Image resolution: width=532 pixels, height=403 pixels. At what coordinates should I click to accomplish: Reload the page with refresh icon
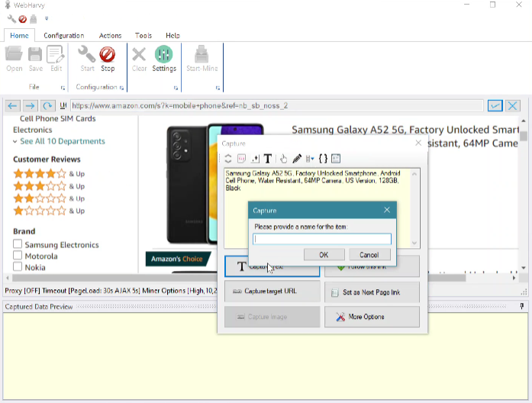48,106
